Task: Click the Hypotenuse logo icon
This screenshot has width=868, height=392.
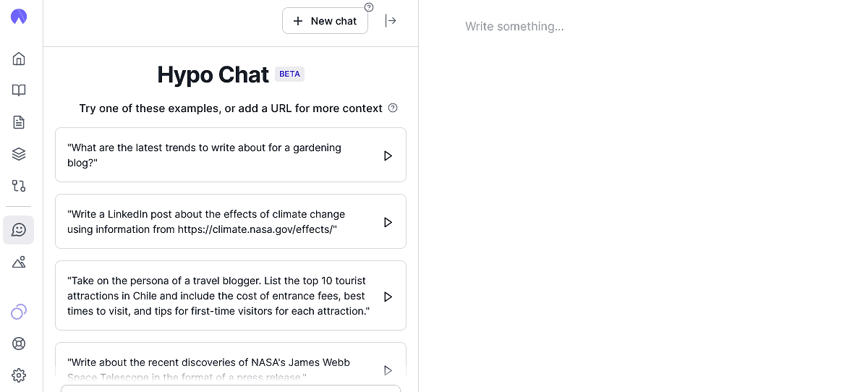Action: [19, 17]
